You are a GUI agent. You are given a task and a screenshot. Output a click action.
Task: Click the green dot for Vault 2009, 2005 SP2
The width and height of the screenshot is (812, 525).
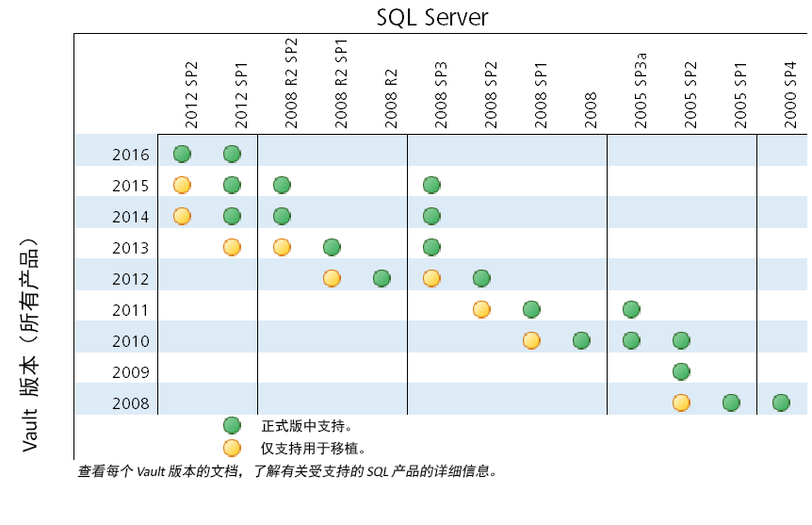pyautogui.click(x=681, y=371)
